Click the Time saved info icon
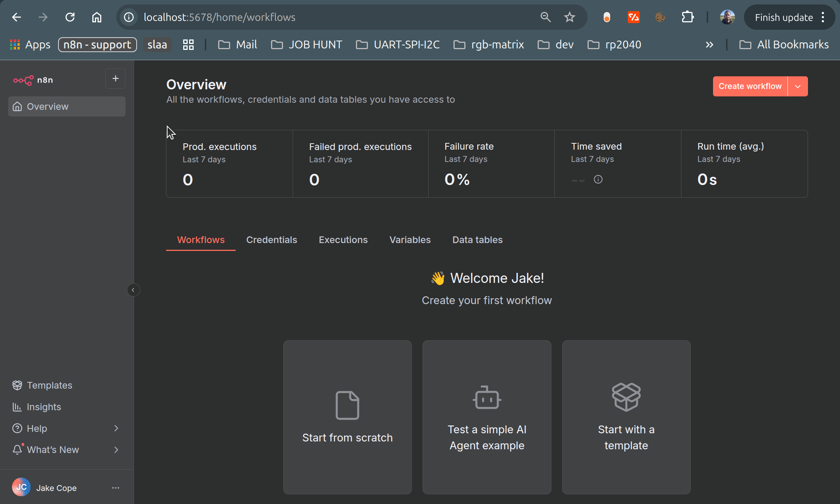840x504 pixels. click(598, 179)
